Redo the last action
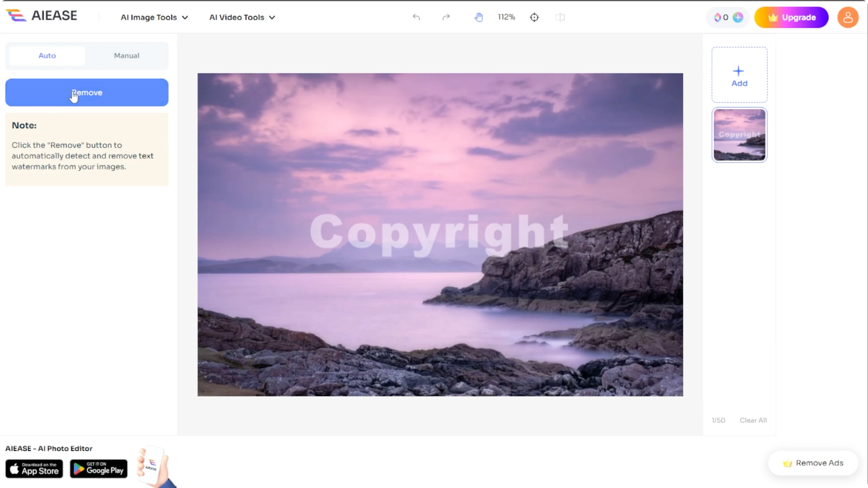This screenshot has width=868, height=488. click(x=446, y=17)
